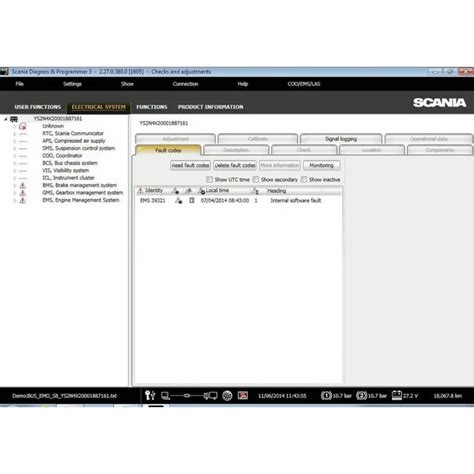Click the 27.2 V voltage reading
Viewport: 474px width, 474px height.
coord(410,396)
